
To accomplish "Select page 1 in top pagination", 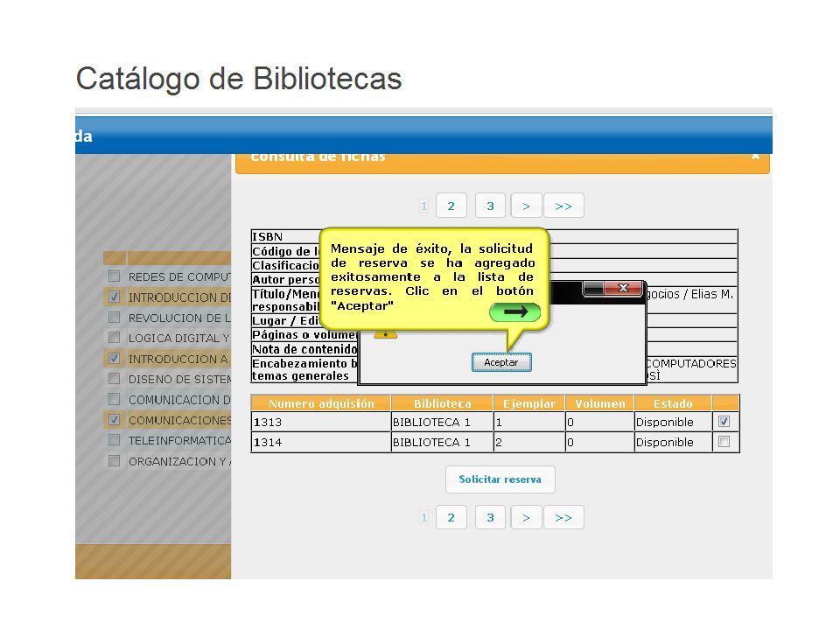I will [423, 206].
